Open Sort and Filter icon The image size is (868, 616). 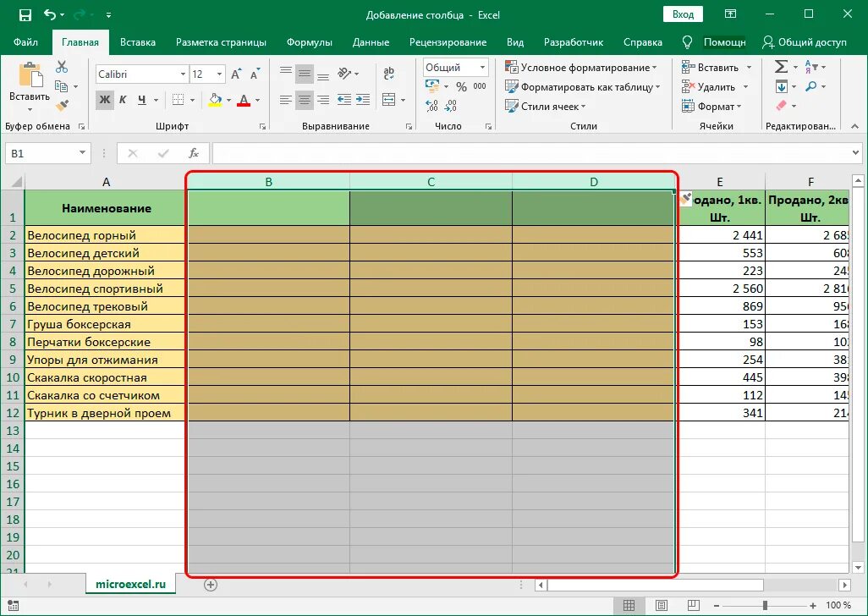[x=811, y=67]
